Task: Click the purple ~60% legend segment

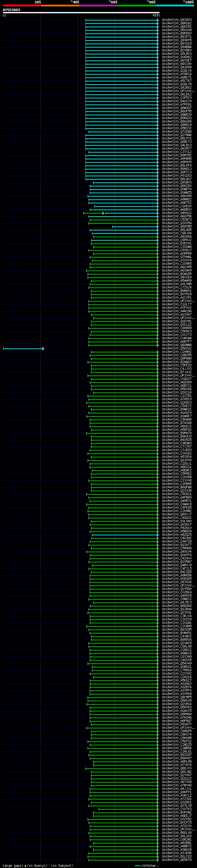Action: pyautogui.click(x=99, y=6)
